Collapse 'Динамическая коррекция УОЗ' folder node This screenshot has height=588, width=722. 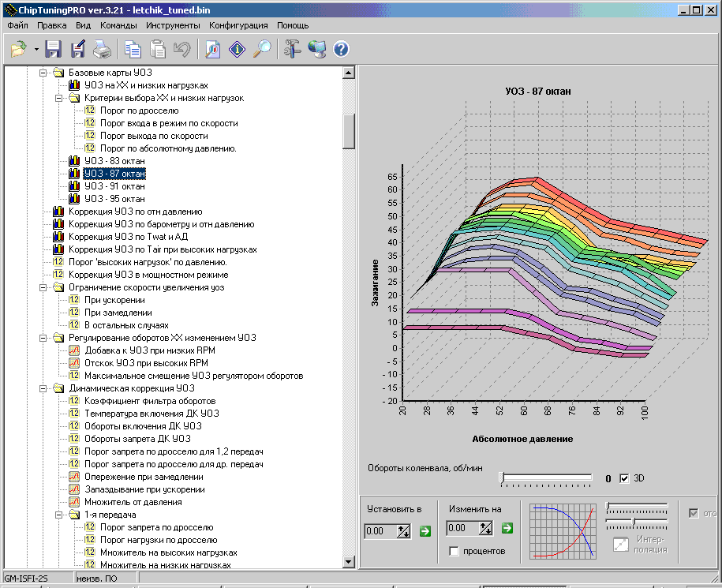(x=43, y=388)
